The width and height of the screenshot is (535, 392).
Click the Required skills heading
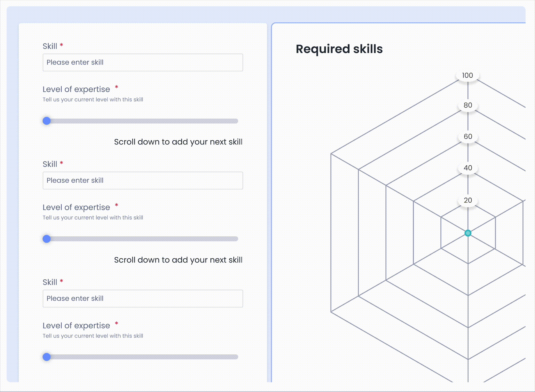click(339, 49)
